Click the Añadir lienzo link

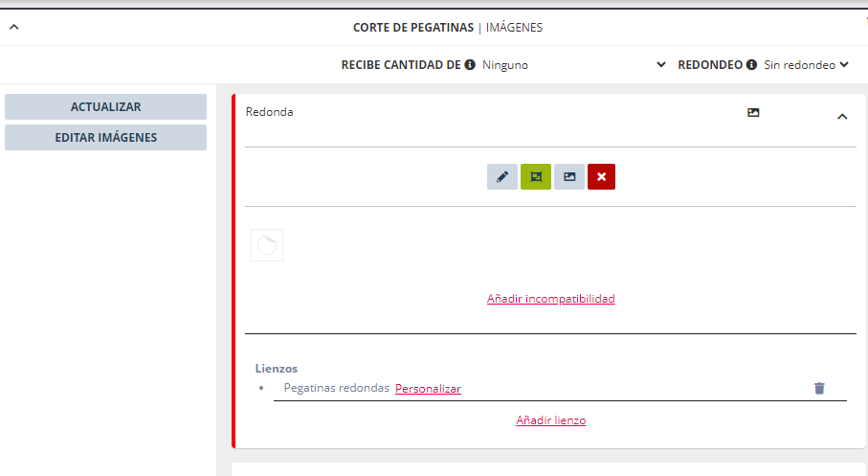(x=550, y=420)
